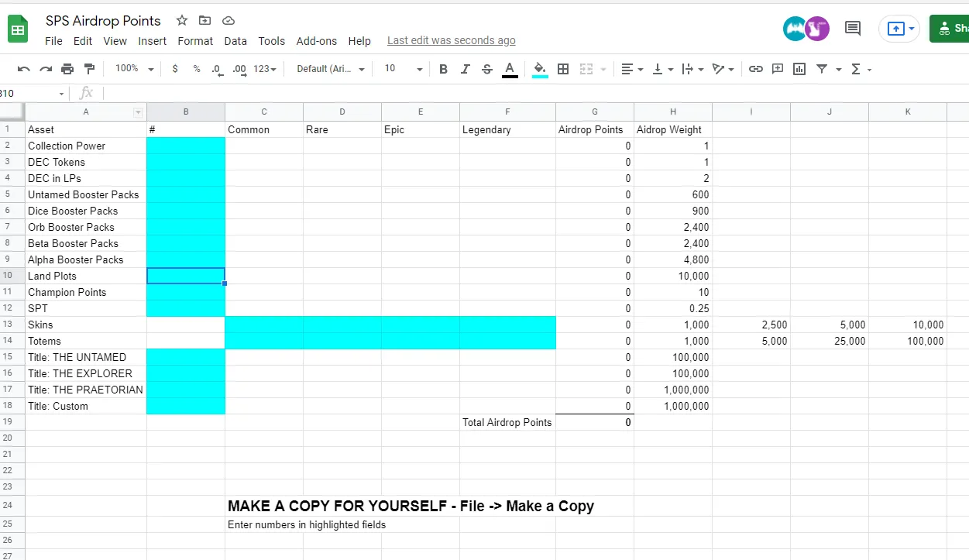Select the cyan cell next to Land Plots
This screenshot has width=969, height=560.
186,276
